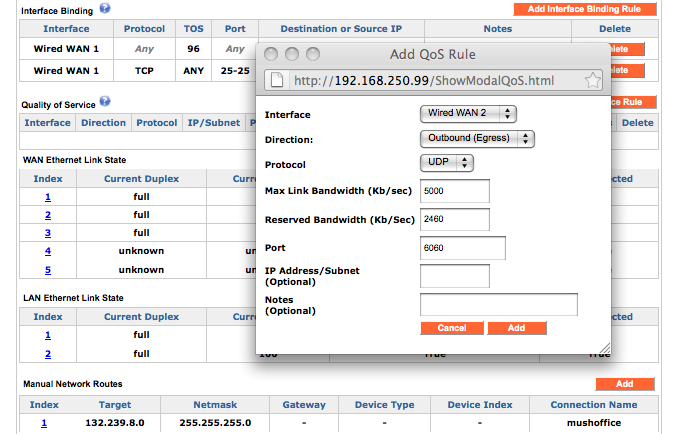Image resolution: width=678 pixels, height=434 pixels.
Task: Click the URL in the QoS dialog address bar
Action: (424, 80)
